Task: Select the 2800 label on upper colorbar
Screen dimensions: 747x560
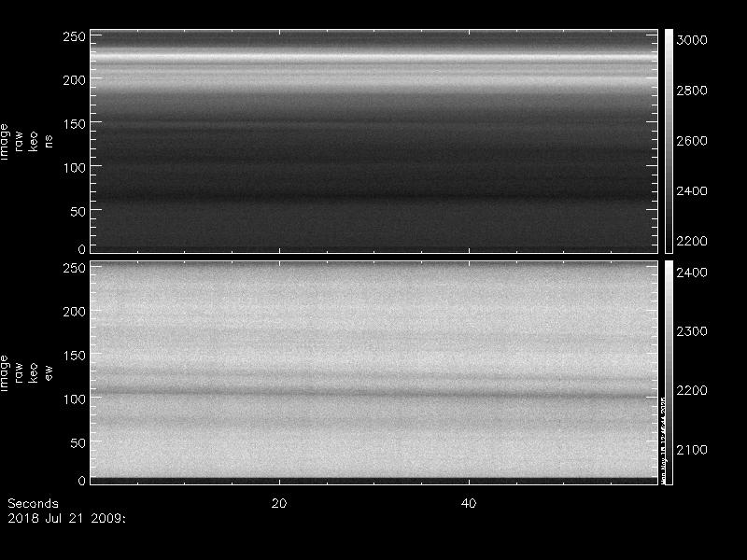Action: click(x=692, y=91)
